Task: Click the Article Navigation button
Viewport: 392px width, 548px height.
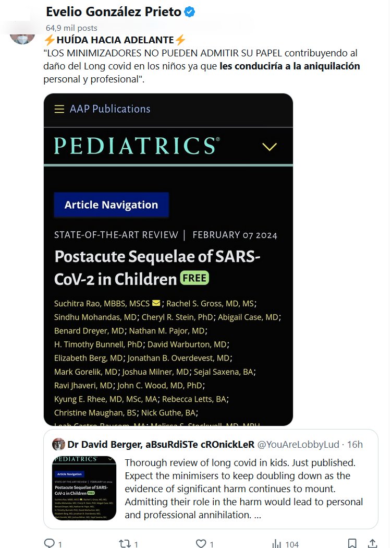Action: click(111, 205)
